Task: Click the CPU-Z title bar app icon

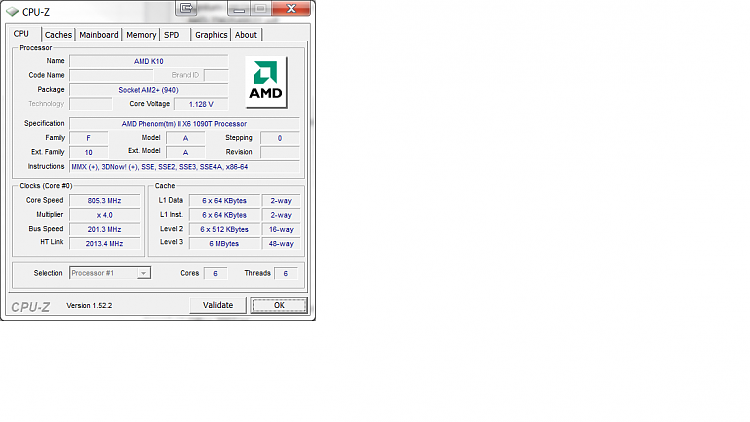Action: [x=12, y=11]
